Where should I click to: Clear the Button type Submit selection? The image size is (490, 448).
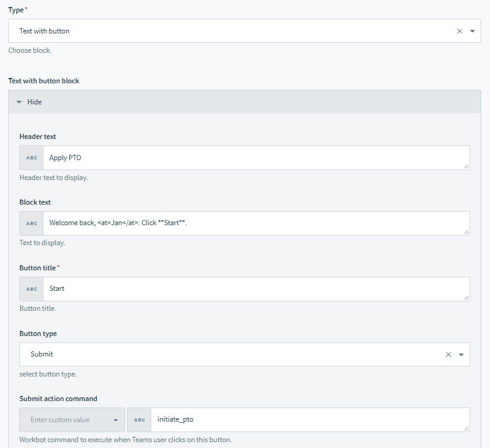pos(448,355)
